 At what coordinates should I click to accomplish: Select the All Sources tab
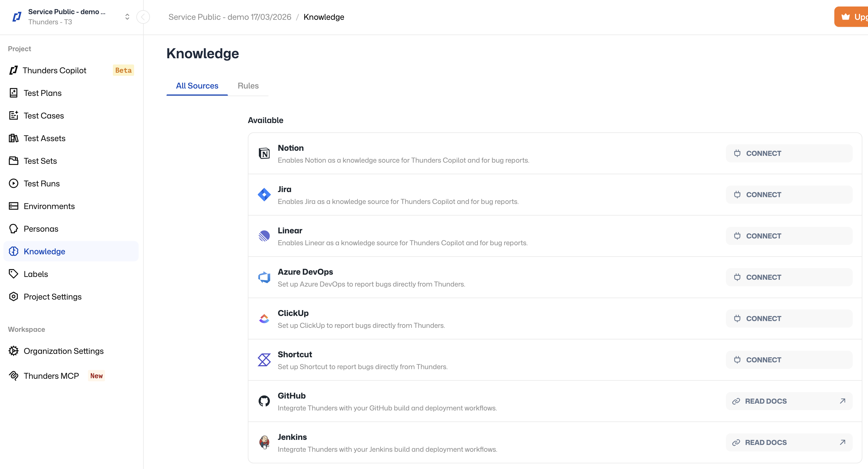coord(197,86)
